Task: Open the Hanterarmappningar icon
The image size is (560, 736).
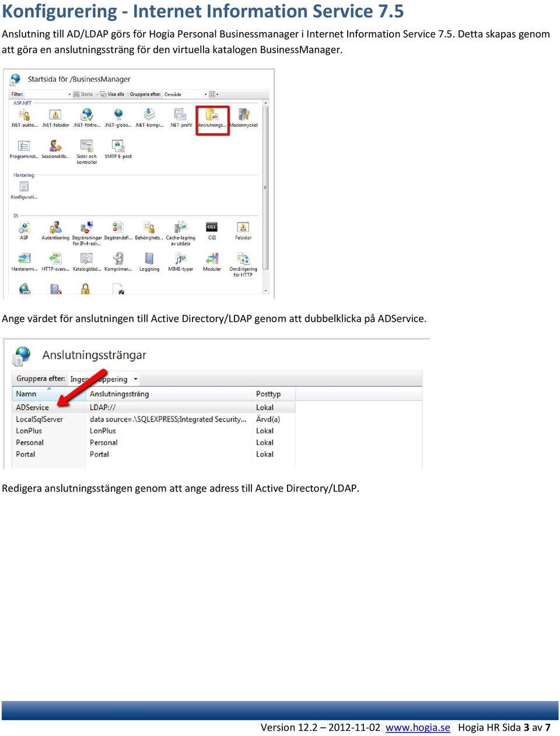Action: click(24, 262)
